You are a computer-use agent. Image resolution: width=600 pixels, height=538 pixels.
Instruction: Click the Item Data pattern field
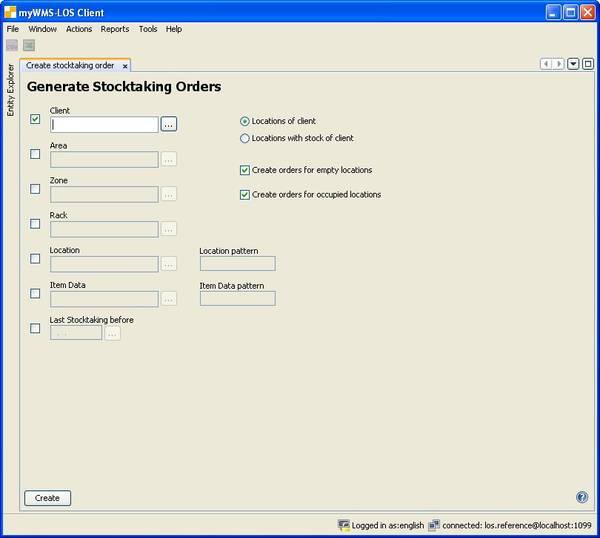(237, 298)
